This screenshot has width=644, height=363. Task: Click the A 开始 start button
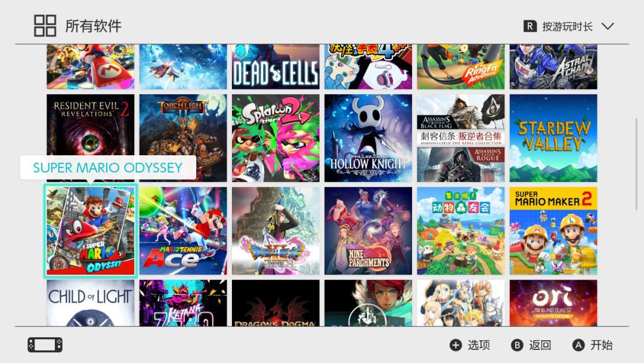click(592, 345)
